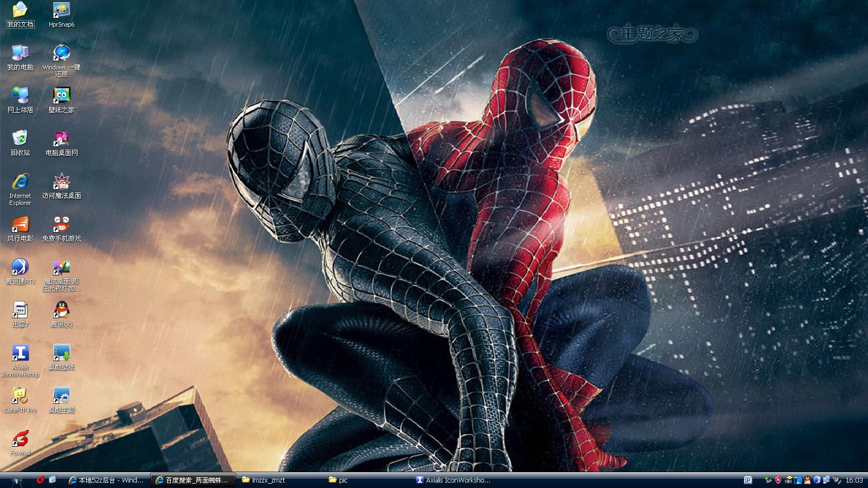The image size is (868, 488).
Task: Click the P language bar tray icon
Action: click(x=748, y=480)
